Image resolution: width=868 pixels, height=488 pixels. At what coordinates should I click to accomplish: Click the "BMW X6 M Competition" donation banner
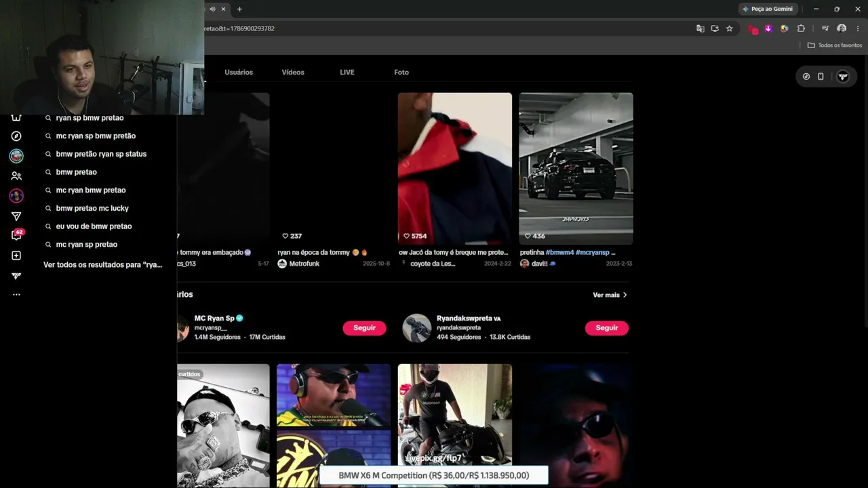click(434, 476)
